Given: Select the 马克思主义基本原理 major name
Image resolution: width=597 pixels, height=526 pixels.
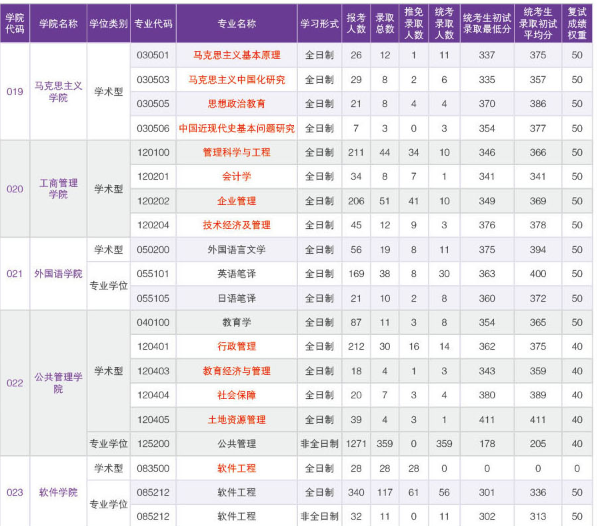Looking at the screenshot, I should 236,55.
